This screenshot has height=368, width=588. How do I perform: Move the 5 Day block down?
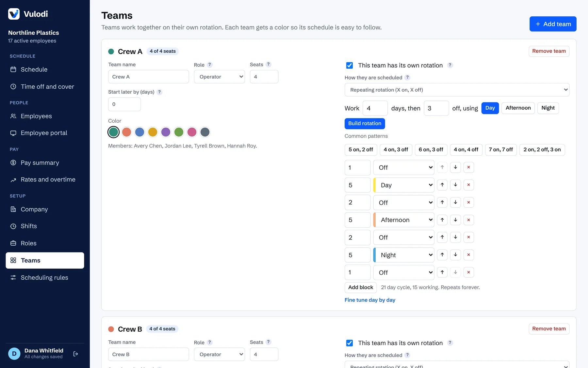455,185
